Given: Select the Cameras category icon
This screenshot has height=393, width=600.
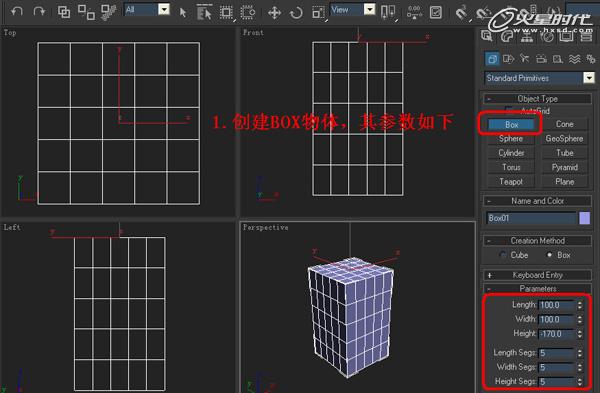Looking at the screenshot, I should point(541,59).
